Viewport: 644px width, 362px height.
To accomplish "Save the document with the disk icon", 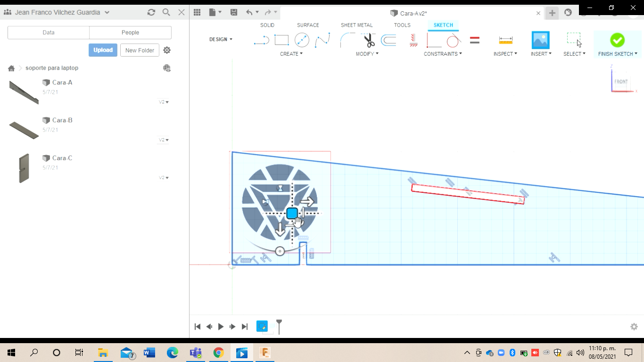I will coord(234,13).
